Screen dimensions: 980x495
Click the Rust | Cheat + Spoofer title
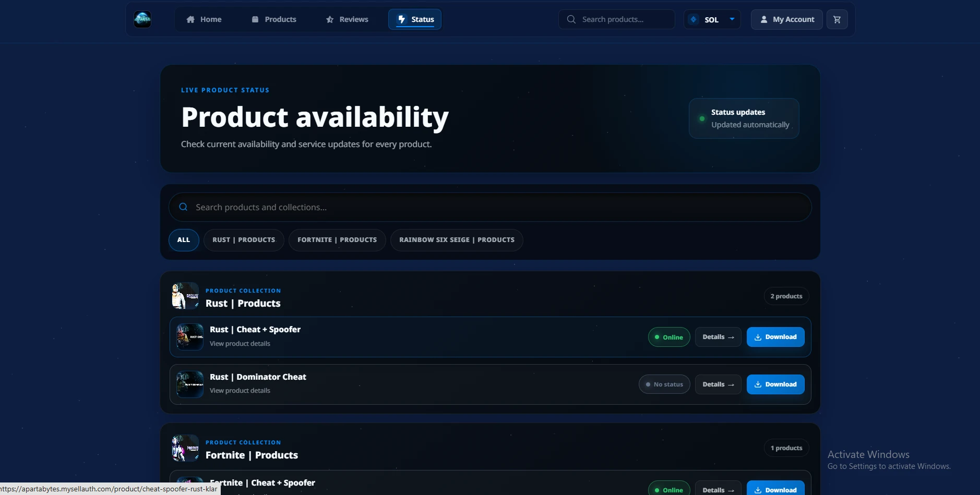[x=255, y=330]
